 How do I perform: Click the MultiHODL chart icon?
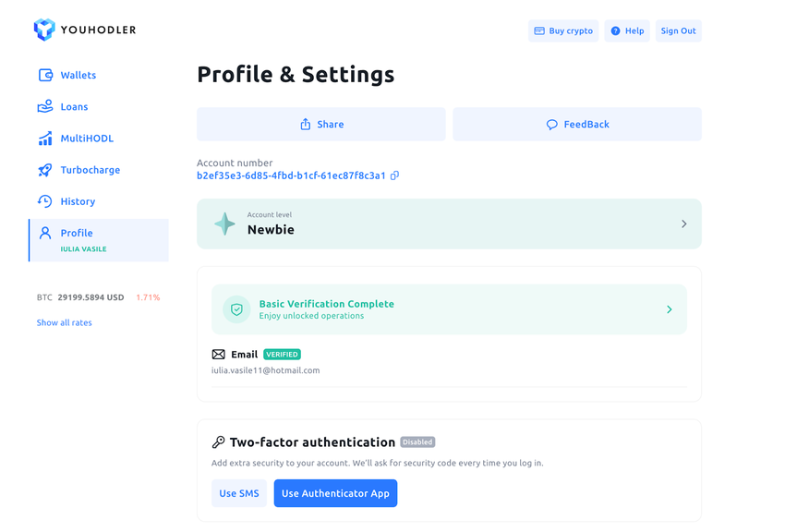pos(45,139)
